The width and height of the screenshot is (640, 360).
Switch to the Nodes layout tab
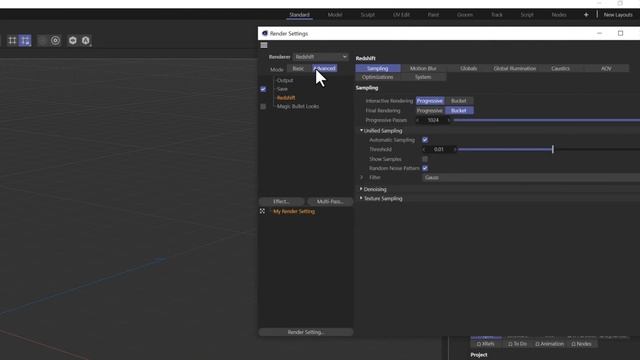[x=559, y=15]
